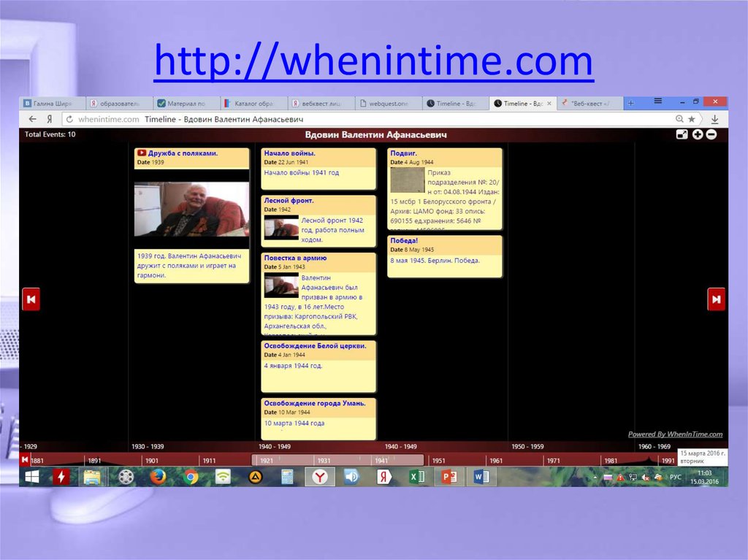Open Yandex Browser menu hamburger icon
Viewport: 748px width, 560px height.
tap(660, 102)
